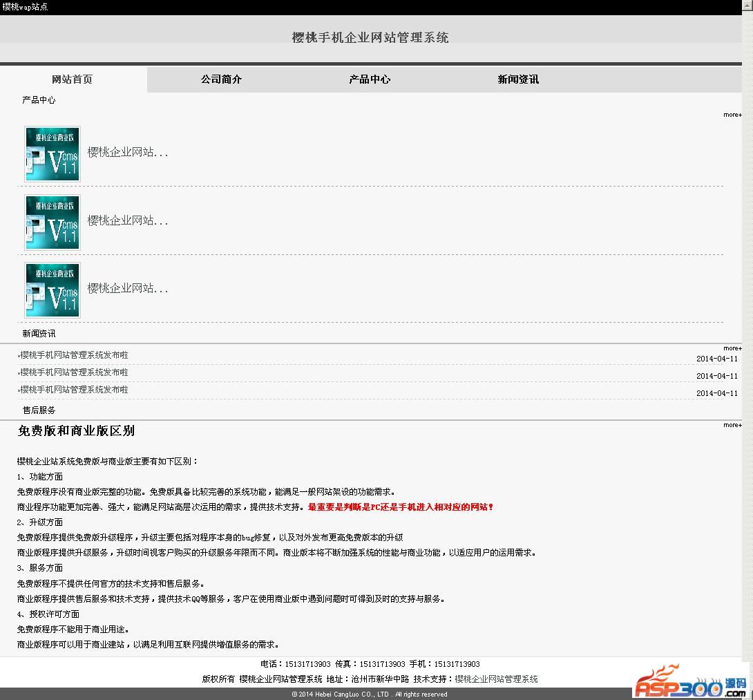Click more+ in the 产品中心 section
This screenshot has width=753, height=700.
pyautogui.click(x=732, y=115)
